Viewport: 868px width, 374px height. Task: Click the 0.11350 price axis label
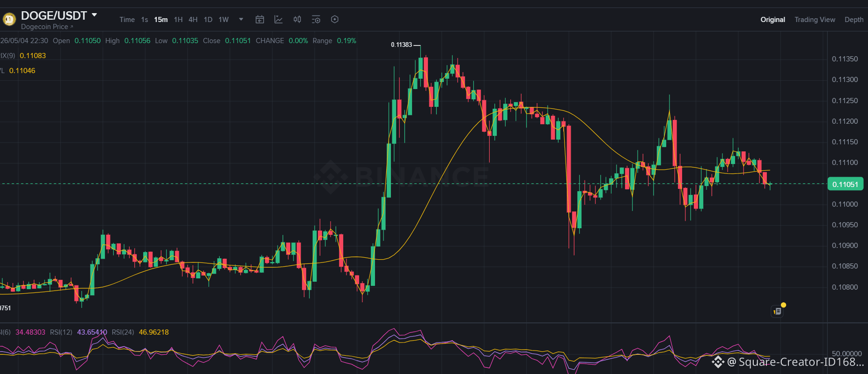[x=845, y=59]
